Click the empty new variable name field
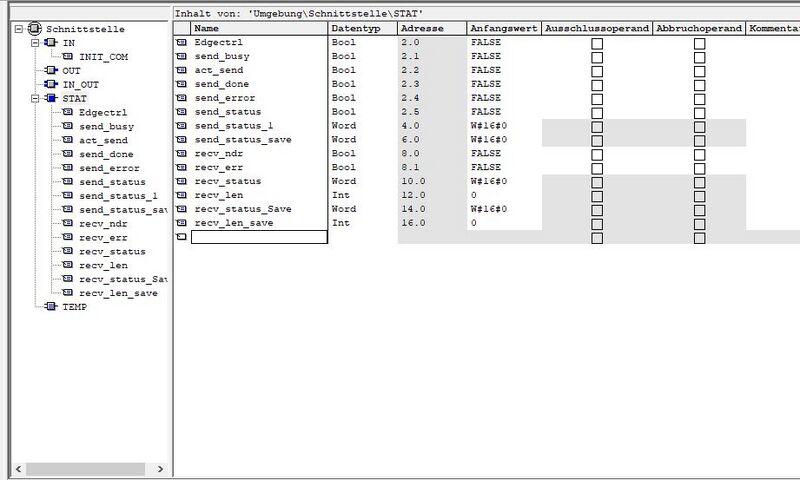This screenshot has width=800, height=480. (259, 237)
